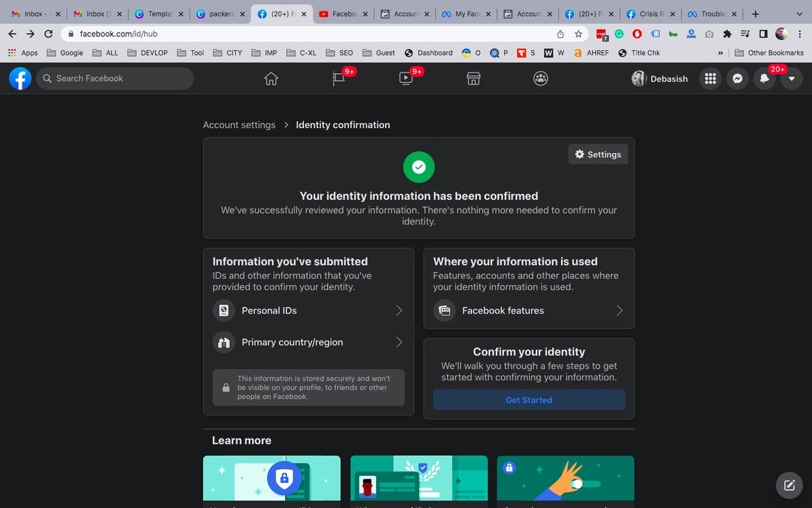Open the Google bookmarks folder
The width and height of the screenshot is (812, 508).
pos(65,53)
